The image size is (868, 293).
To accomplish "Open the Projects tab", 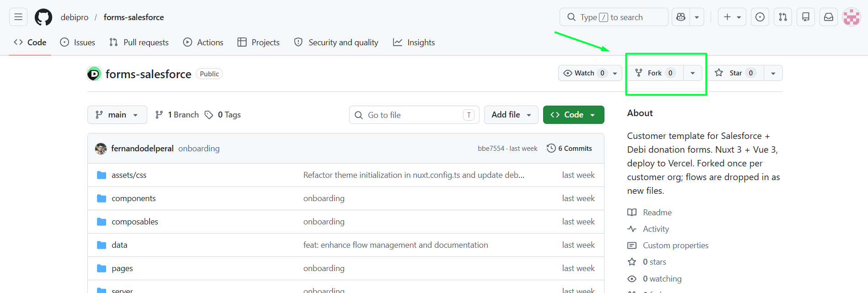I will coord(259,43).
